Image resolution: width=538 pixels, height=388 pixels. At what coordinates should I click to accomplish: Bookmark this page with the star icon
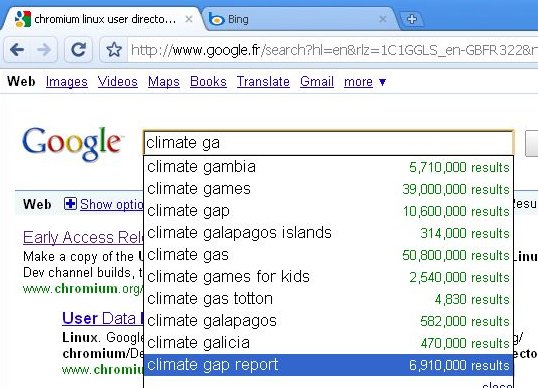tap(114, 50)
